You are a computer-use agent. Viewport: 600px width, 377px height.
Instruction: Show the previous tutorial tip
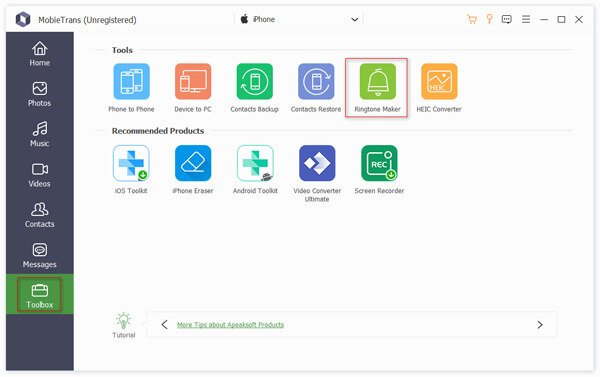coord(165,325)
